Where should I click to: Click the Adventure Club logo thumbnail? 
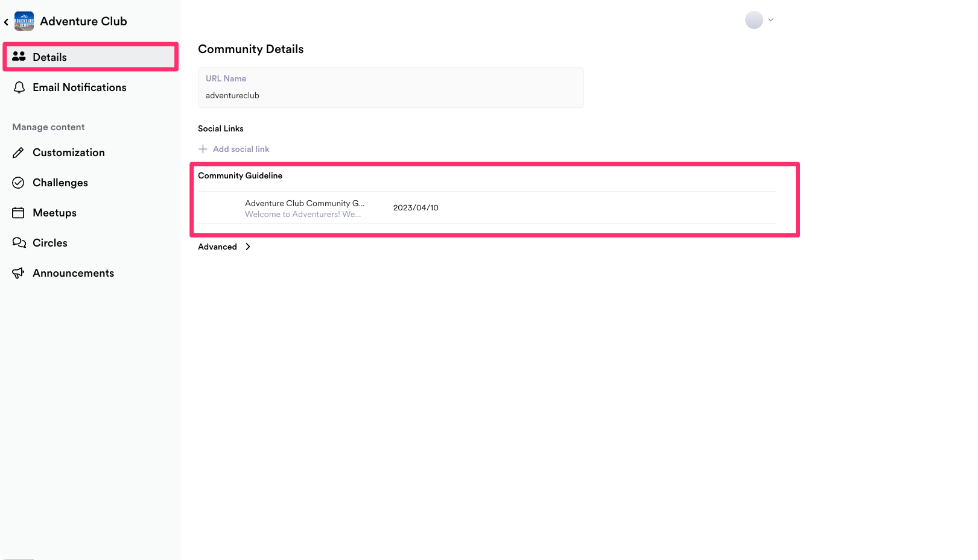pos(24,21)
